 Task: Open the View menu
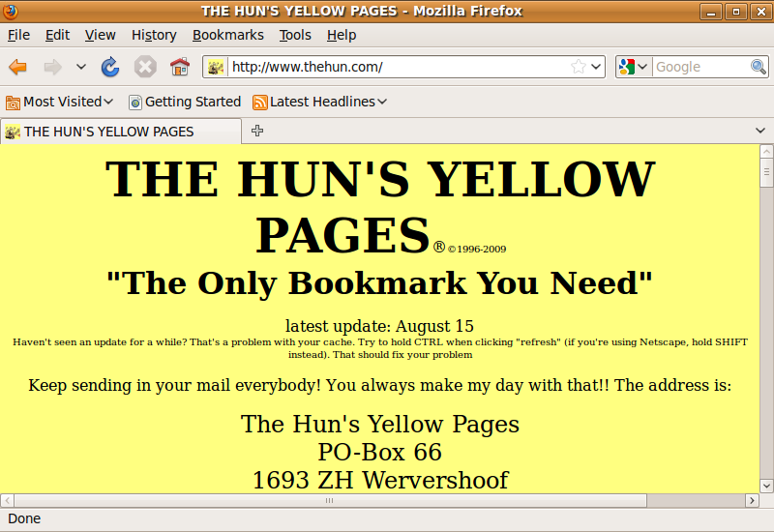[101, 35]
